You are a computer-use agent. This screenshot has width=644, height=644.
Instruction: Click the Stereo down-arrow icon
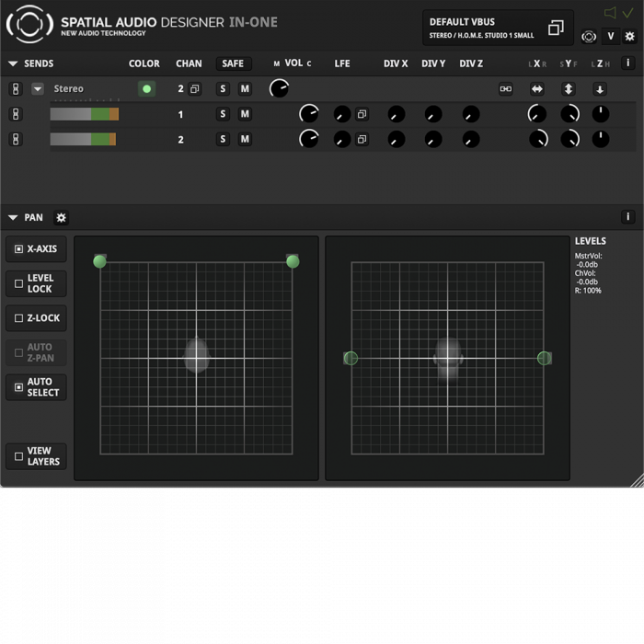[x=600, y=89]
